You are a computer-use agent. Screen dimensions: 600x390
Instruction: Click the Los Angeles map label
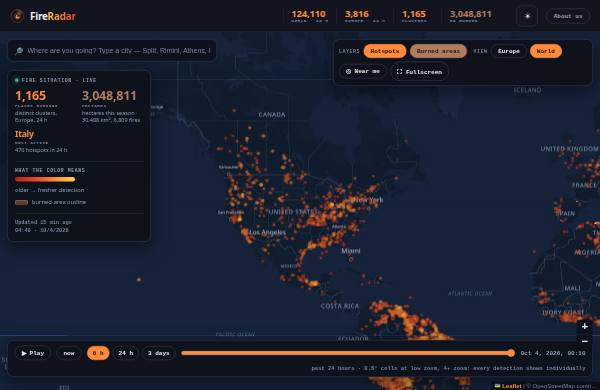pos(267,232)
